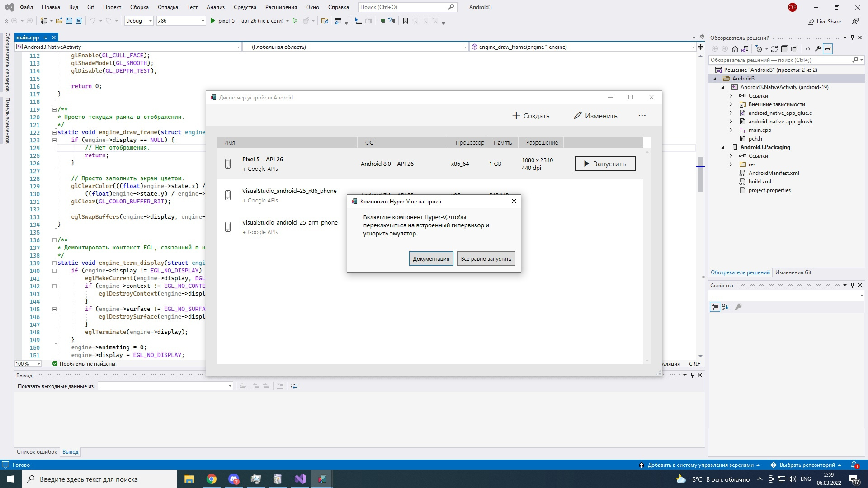Collapse engine_draw_frame function at line 122
This screenshot has width=868, height=488.
(x=54, y=132)
